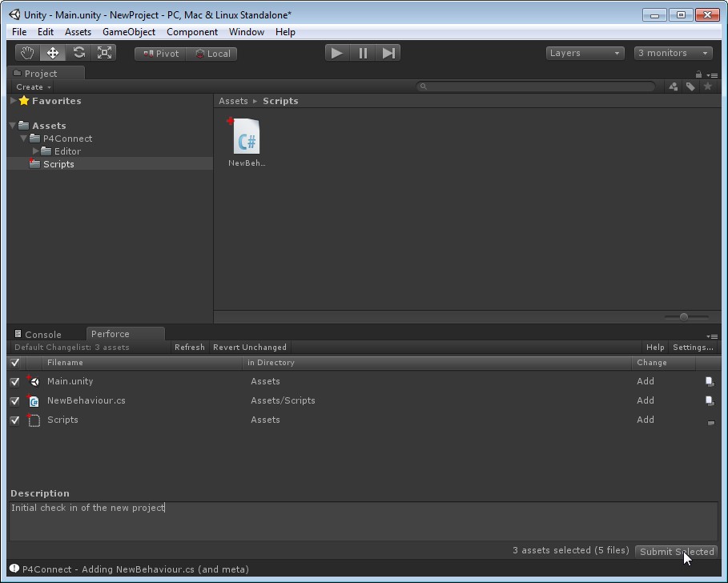Sort by in Directory column header

[436, 363]
